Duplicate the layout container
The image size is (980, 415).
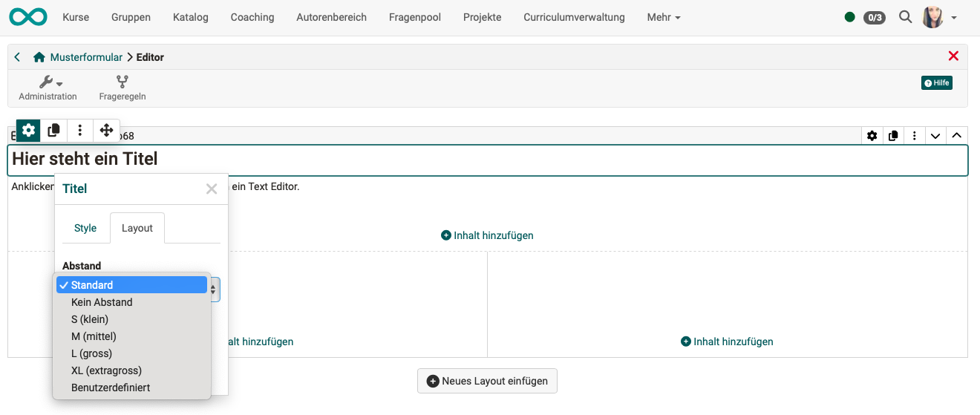(x=893, y=136)
